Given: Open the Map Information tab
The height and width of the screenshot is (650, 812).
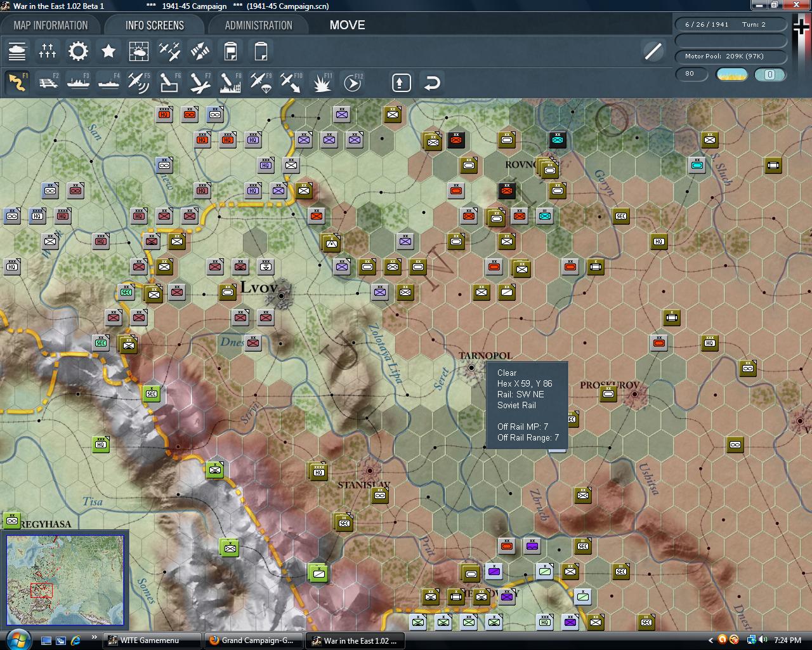Looking at the screenshot, I should pyautogui.click(x=51, y=25).
